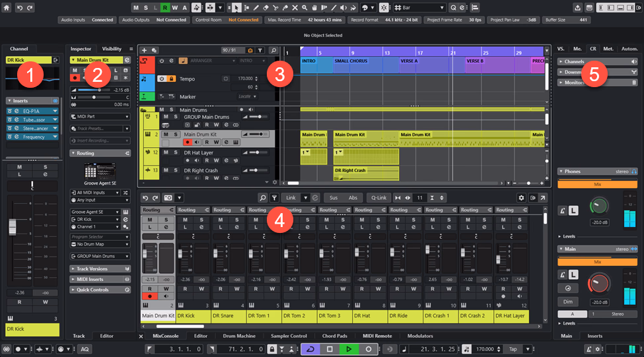Click the Q-Link button
Screen dimensions: 644x357
point(378,198)
